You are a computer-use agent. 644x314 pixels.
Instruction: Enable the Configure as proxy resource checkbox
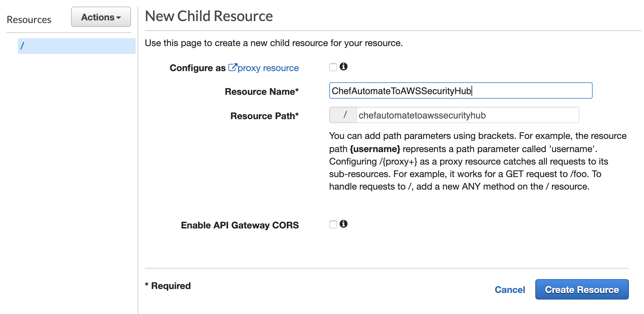pos(333,67)
